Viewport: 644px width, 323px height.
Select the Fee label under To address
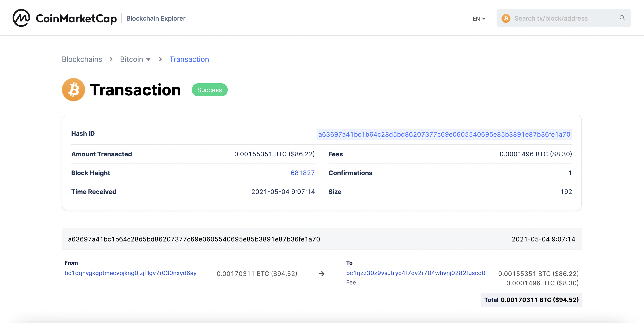pyautogui.click(x=351, y=282)
